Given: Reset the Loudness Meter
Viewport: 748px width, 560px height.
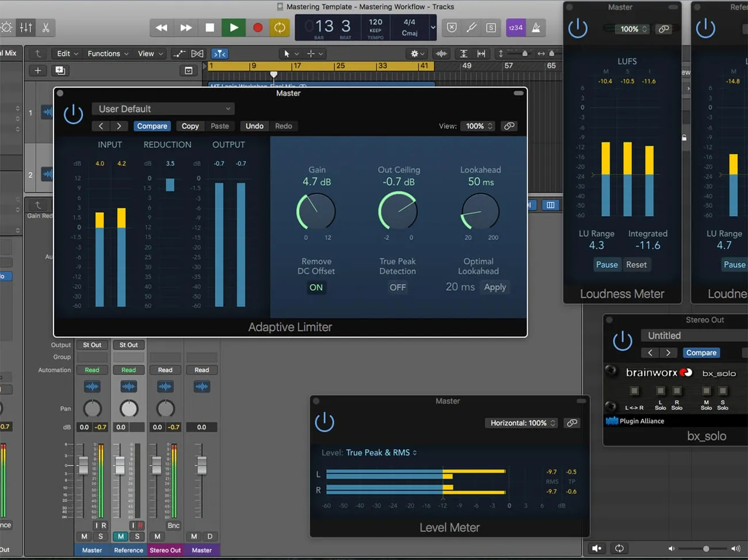Looking at the screenshot, I should (636, 264).
